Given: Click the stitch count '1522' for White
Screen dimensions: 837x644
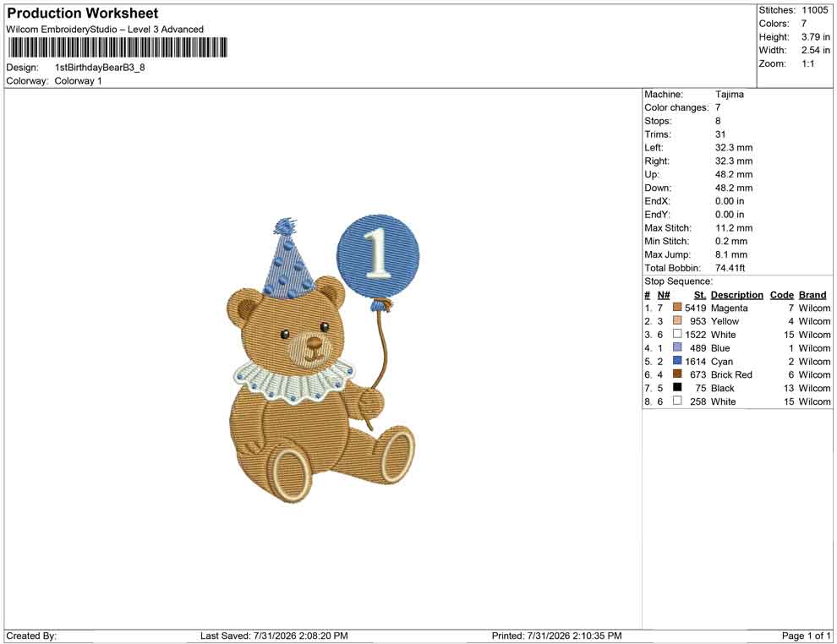Looking at the screenshot, I should click(696, 335).
